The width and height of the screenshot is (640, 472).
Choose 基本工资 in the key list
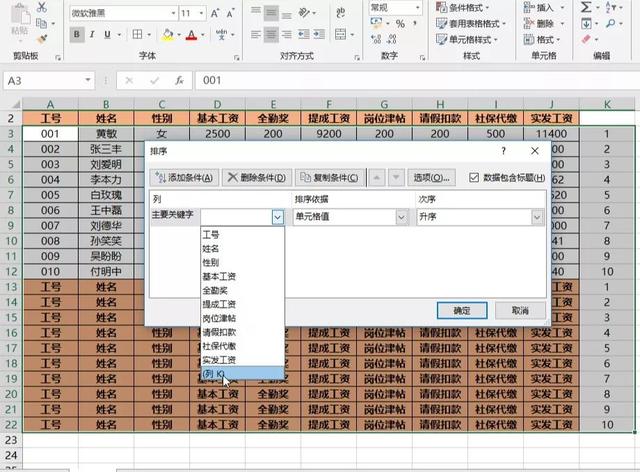[x=221, y=275]
